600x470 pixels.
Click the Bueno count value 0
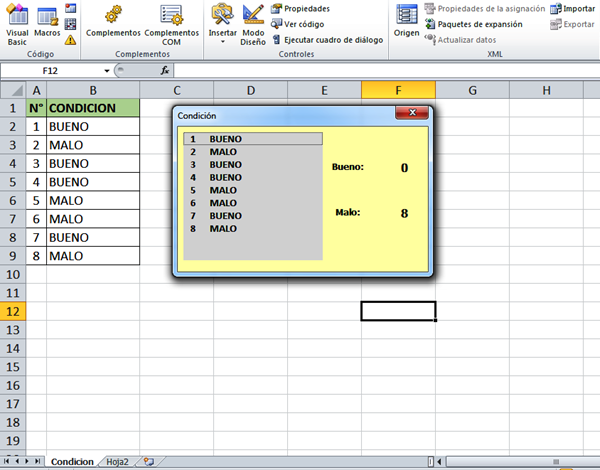click(x=404, y=168)
